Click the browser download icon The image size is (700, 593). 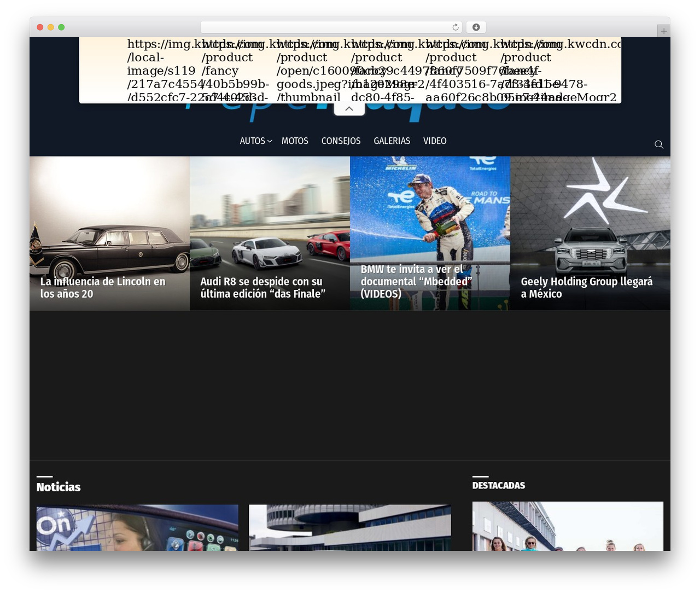coord(476,27)
